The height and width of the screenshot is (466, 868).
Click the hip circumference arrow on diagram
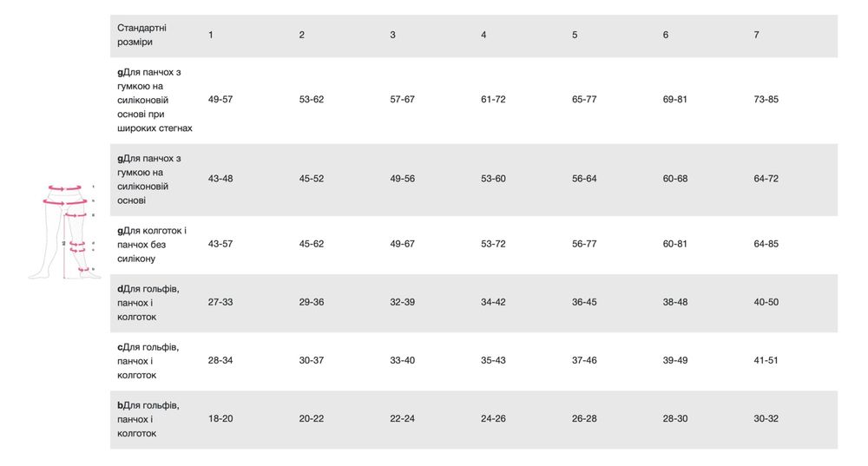click(x=66, y=201)
